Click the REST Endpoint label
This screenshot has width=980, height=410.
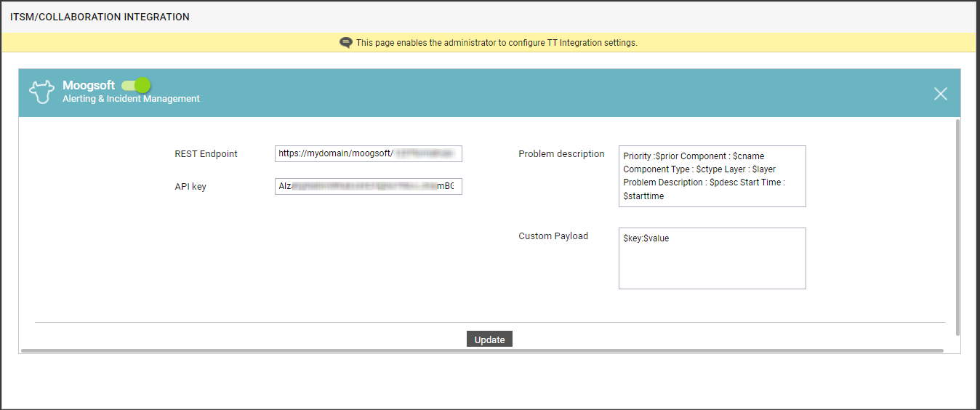tap(206, 154)
